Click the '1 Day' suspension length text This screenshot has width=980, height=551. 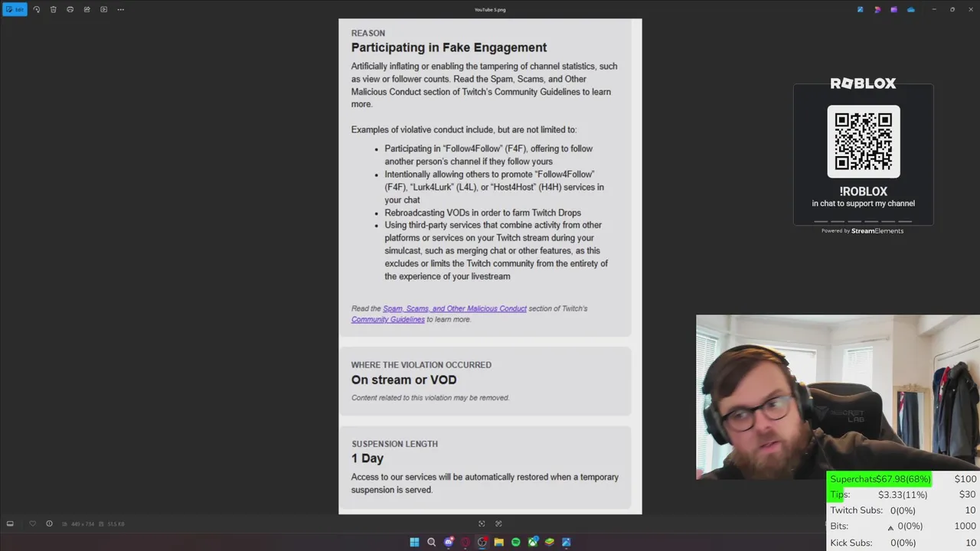pos(367,458)
